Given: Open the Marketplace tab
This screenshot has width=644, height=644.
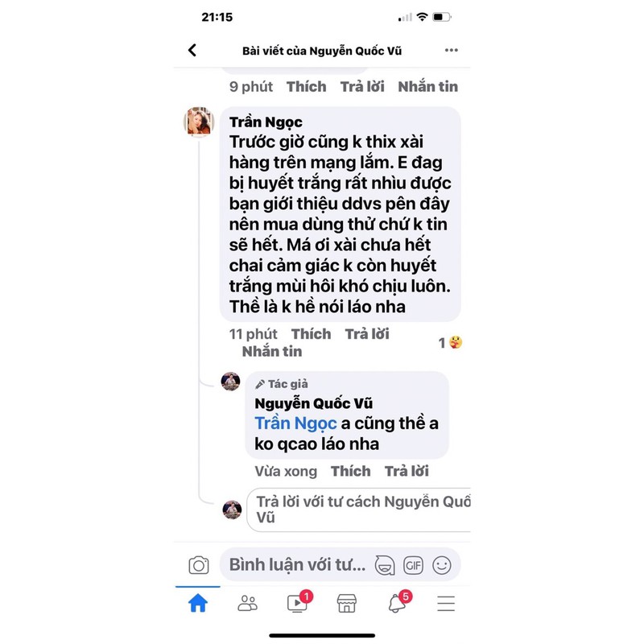Looking at the screenshot, I should coord(347,603).
